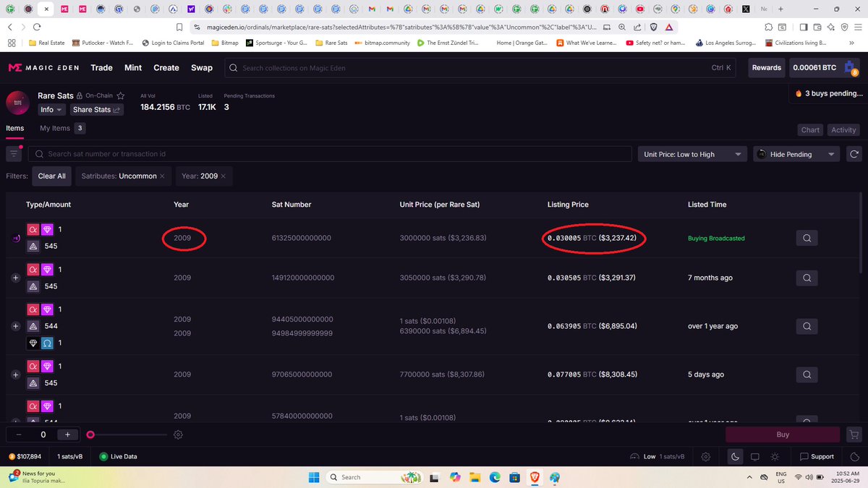The height and width of the screenshot is (488, 868).
Task: Favorite Rare Sats with the star icon
Action: (121, 95)
